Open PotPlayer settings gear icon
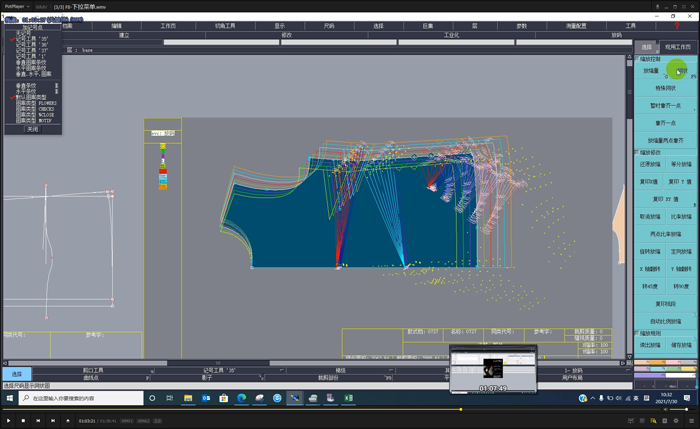The image size is (700, 429). point(676,421)
